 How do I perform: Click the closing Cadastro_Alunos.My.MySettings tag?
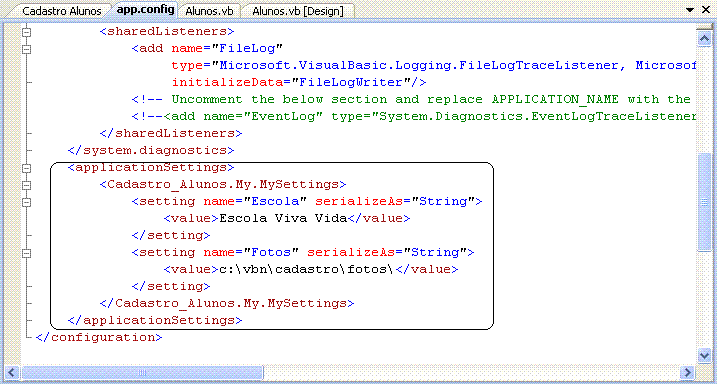tap(227, 304)
